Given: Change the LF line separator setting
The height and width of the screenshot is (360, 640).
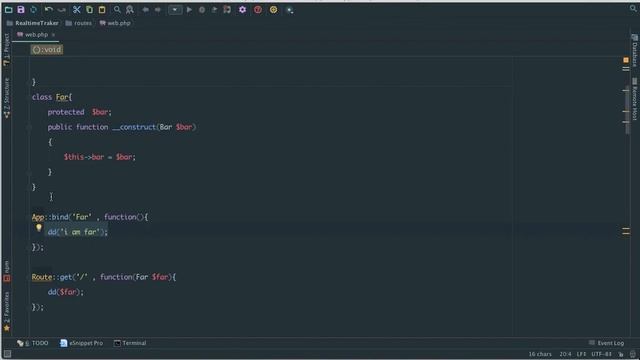Looking at the screenshot, I should (581, 354).
